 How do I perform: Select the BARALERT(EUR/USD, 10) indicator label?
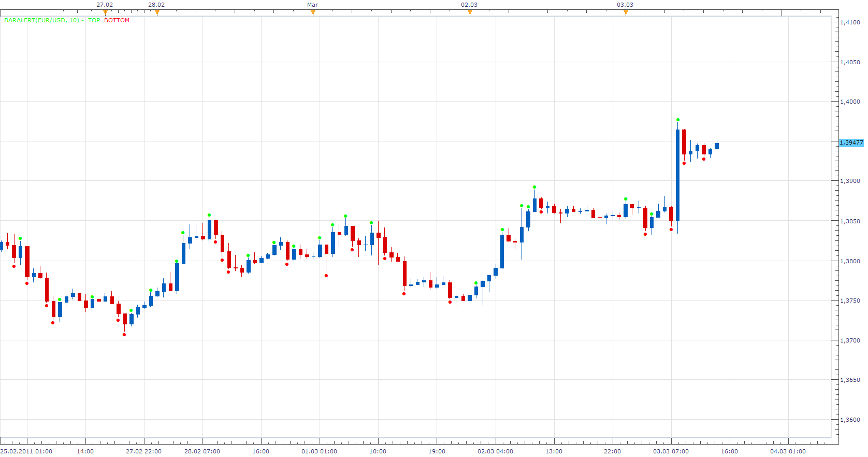click(41, 20)
